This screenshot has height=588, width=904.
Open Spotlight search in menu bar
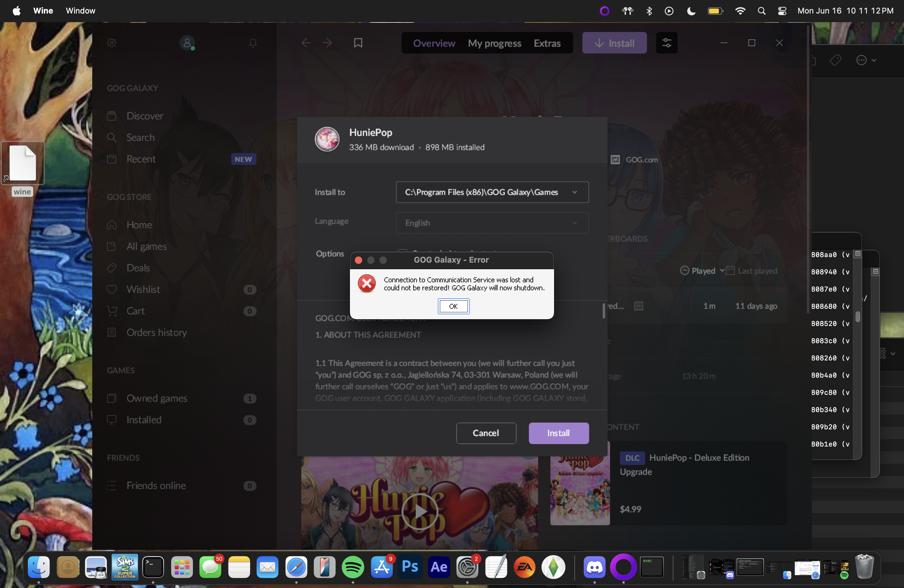[761, 11]
